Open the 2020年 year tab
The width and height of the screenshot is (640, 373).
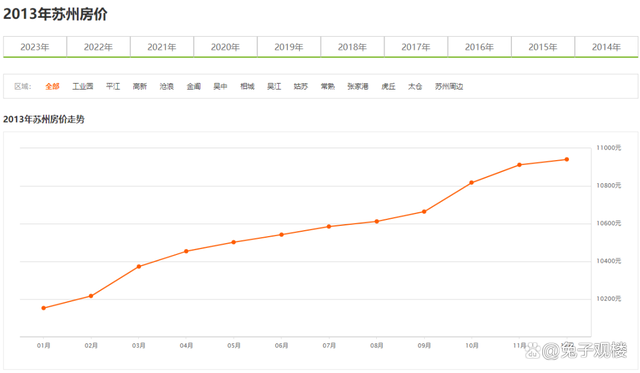[x=225, y=47]
